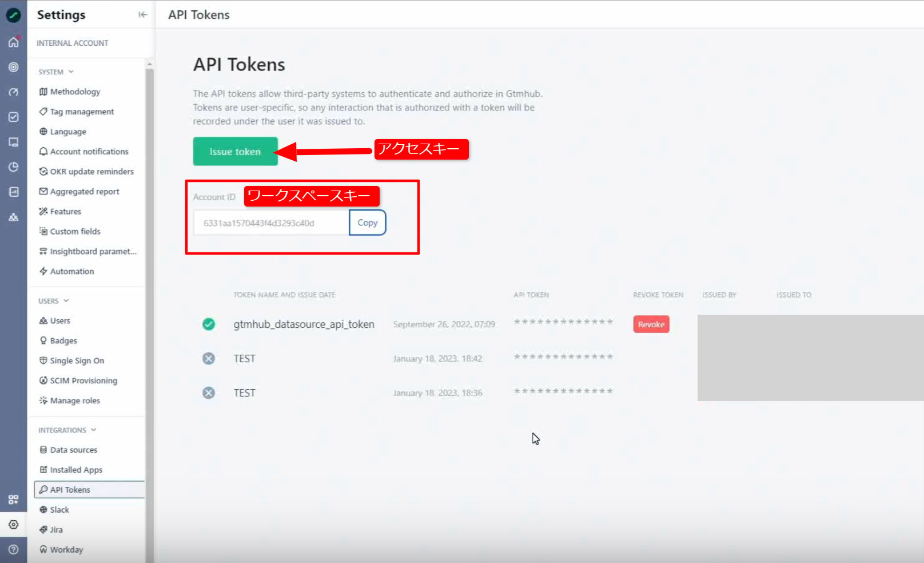Click the TEST token issued 18:42

[x=244, y=358]
